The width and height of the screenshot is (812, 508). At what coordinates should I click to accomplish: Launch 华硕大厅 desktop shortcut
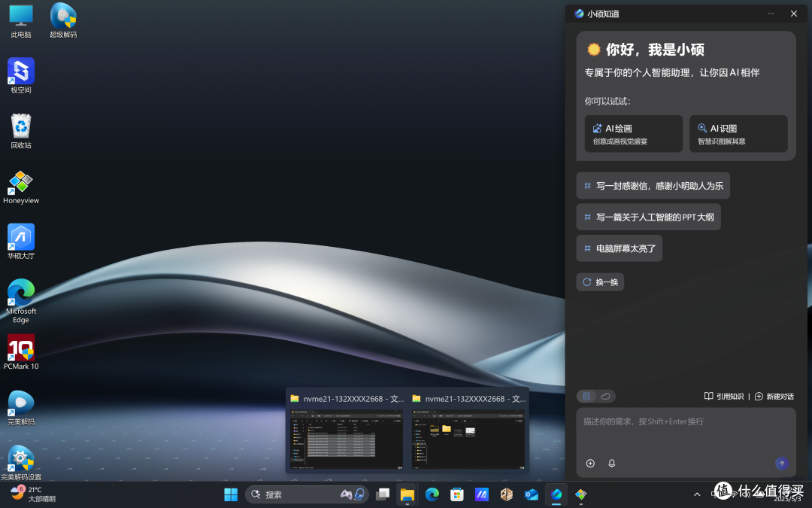tap(21, 242)
